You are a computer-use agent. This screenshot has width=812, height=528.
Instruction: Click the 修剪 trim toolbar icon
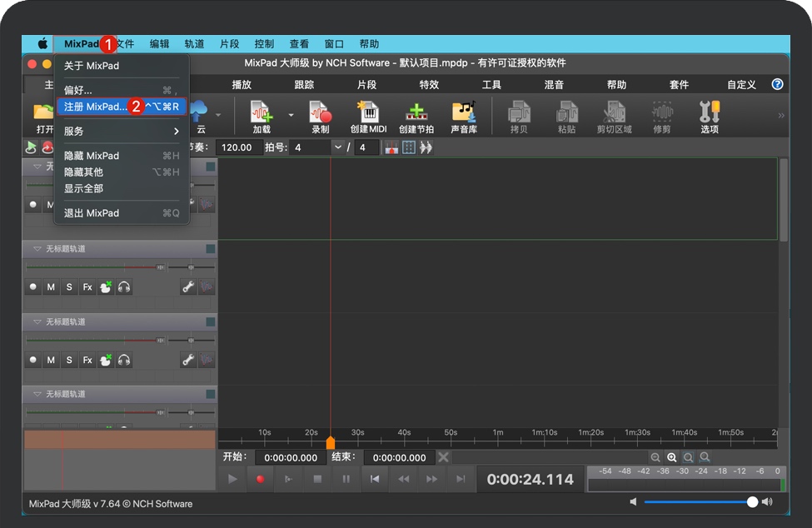662,117
